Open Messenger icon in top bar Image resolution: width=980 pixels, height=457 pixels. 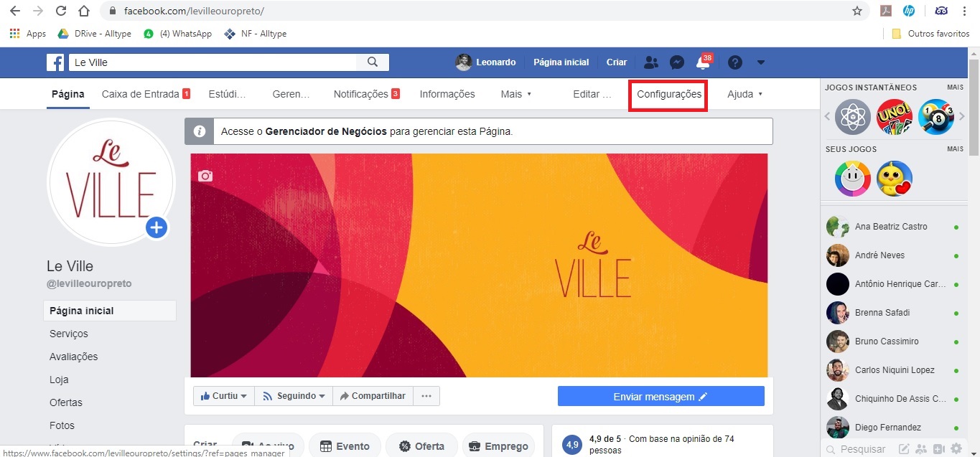(676, 62)
